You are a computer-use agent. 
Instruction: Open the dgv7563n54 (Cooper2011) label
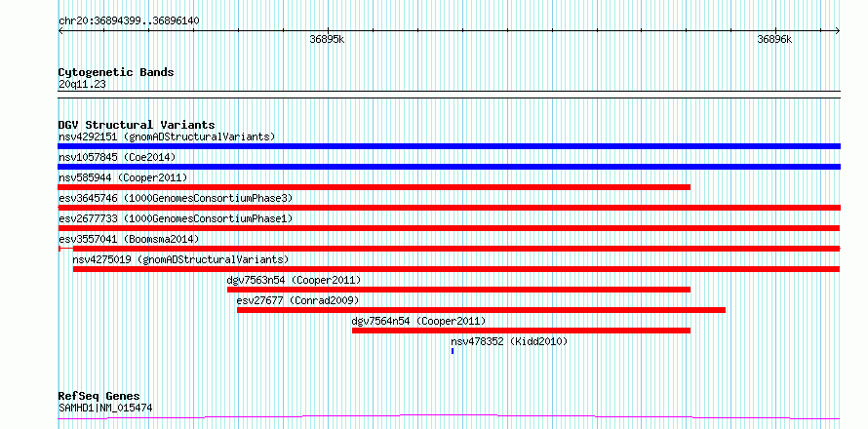[294, 280]
